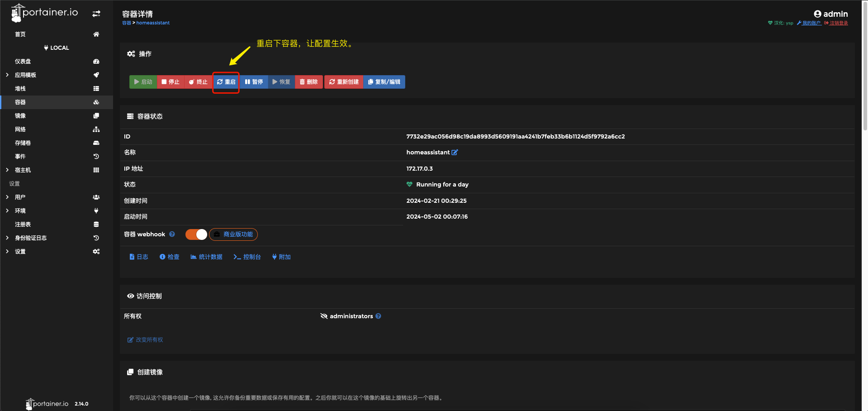Click the home icon beside 首页
The height and width of the screenshot is (411, 868).
96,34
